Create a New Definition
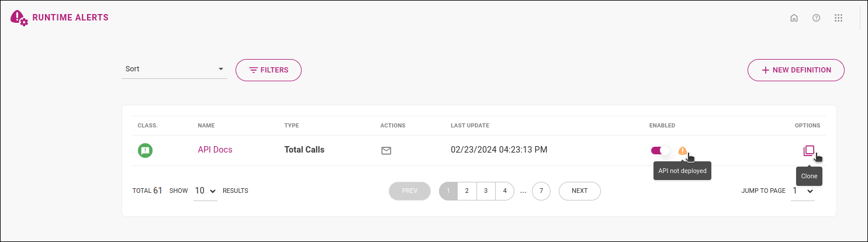This screenshot has height=242, width=868. pyautogui.click(x=796, y=70)
